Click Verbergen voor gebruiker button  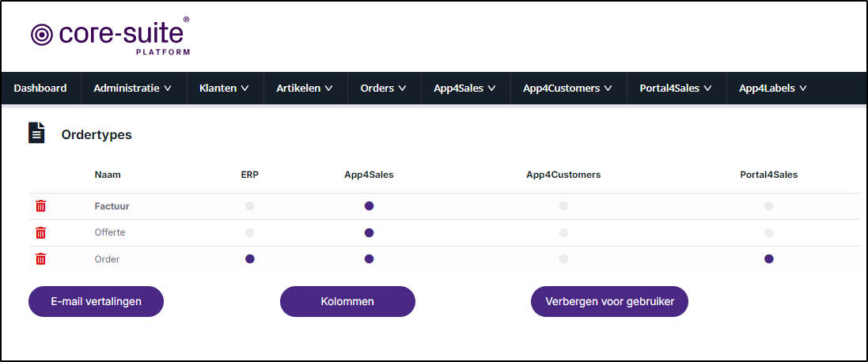tap(609, 301)
